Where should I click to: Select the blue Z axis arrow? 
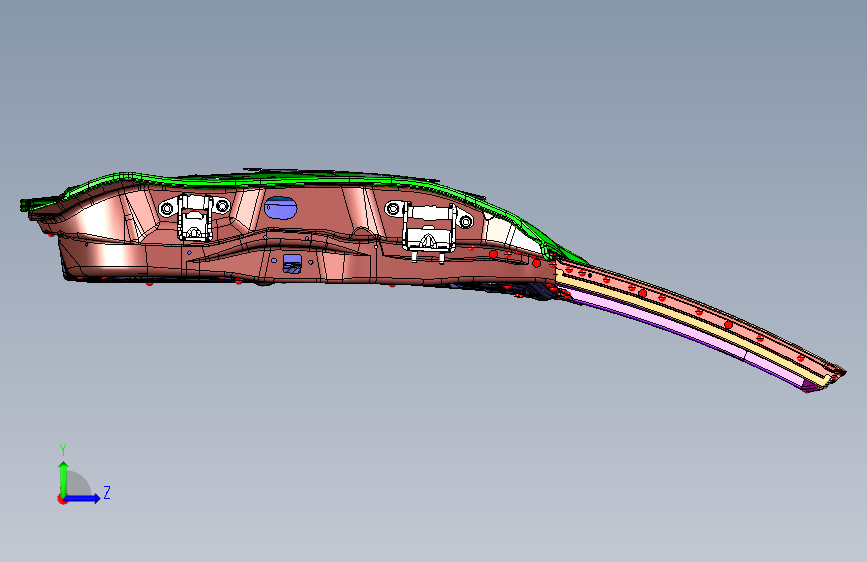coord(82,498)
